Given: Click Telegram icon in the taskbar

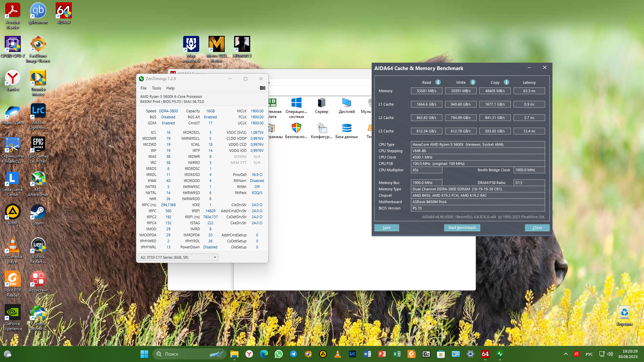Looking at the screenshot, I should click(x=293, y=354).
